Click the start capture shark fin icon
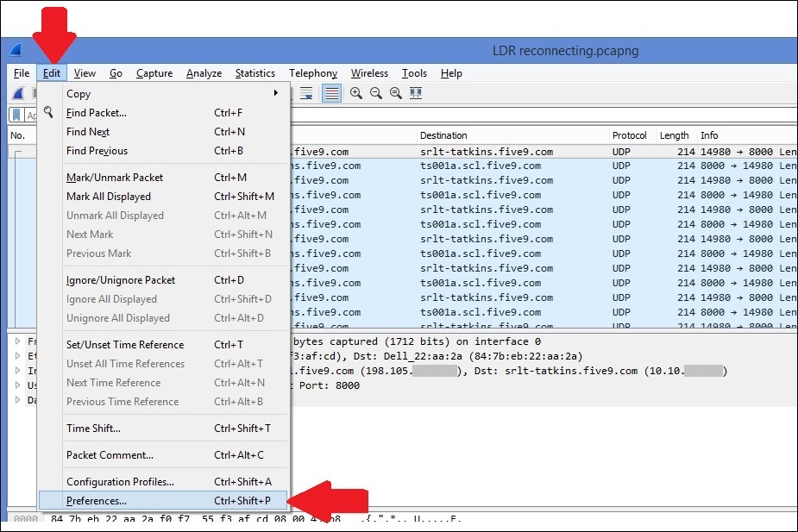Viewport: 798px width, 532px height. 18,93
